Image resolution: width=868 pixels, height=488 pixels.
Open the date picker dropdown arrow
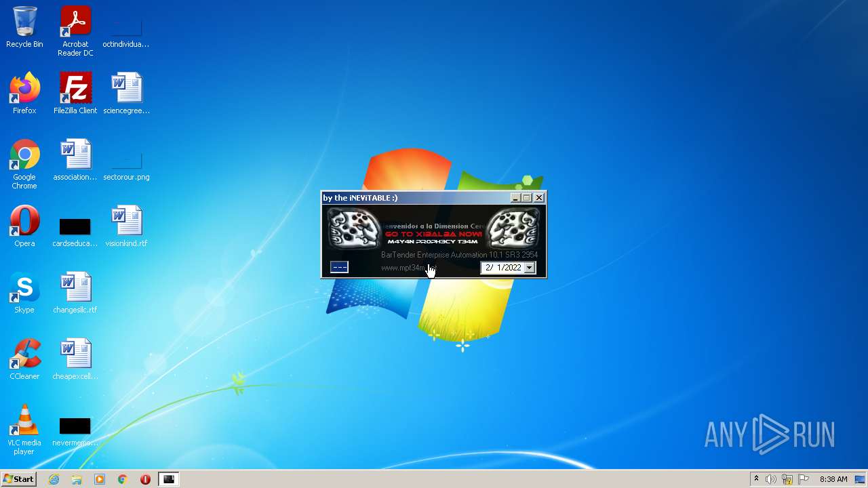(x=529, y=268)
